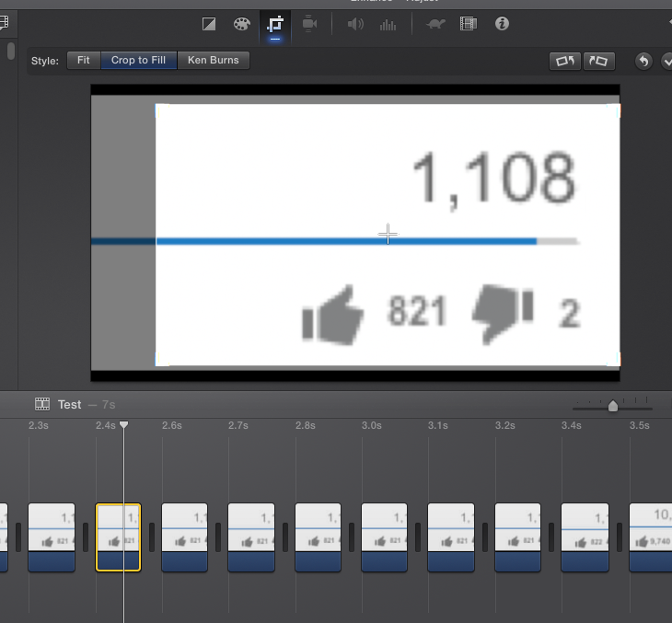Image resolution: width=672 pixels, height=623 pixels.
Task: Select the clip at 2.7s
Action: coord(251,537)
